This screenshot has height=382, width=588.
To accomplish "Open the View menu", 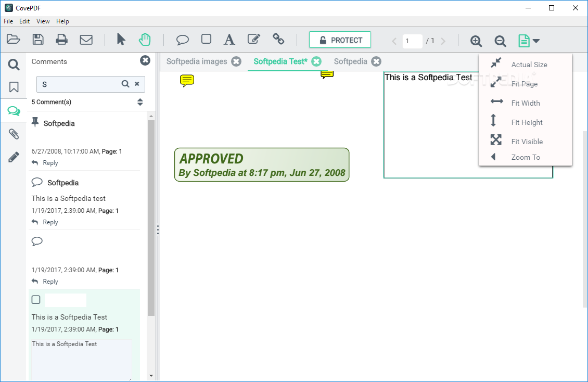I will coord(43,21).
